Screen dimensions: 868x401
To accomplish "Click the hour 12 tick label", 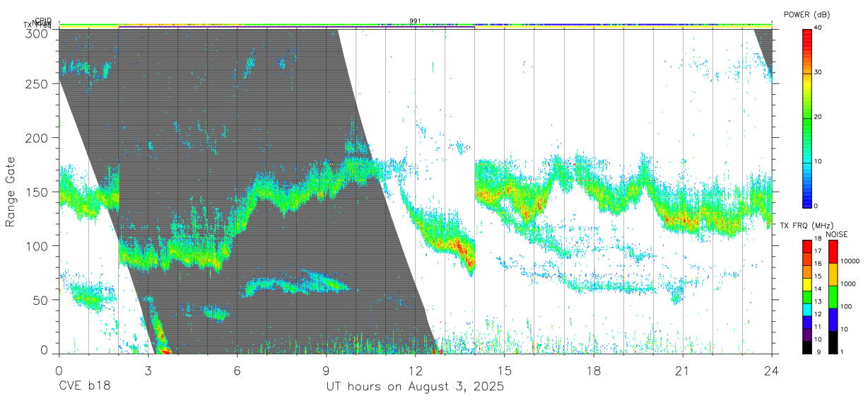I will click(x=416, y=370).
